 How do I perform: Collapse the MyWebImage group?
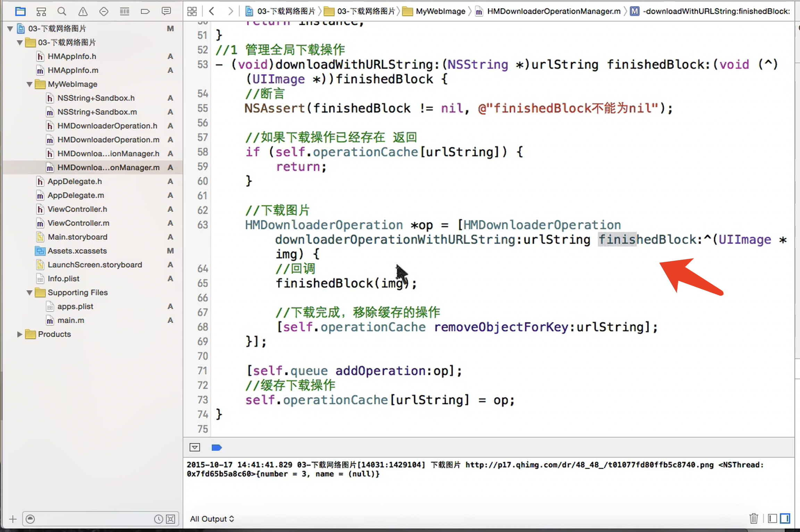[30, 84]
